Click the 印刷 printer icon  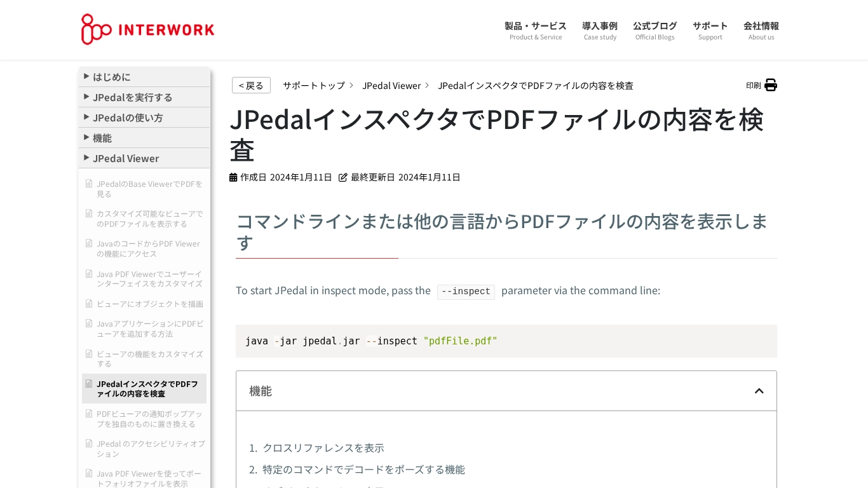(770, 85)
